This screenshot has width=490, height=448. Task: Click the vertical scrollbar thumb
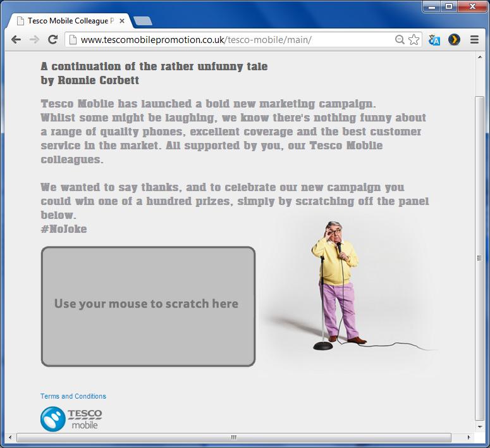coord(480,258)
